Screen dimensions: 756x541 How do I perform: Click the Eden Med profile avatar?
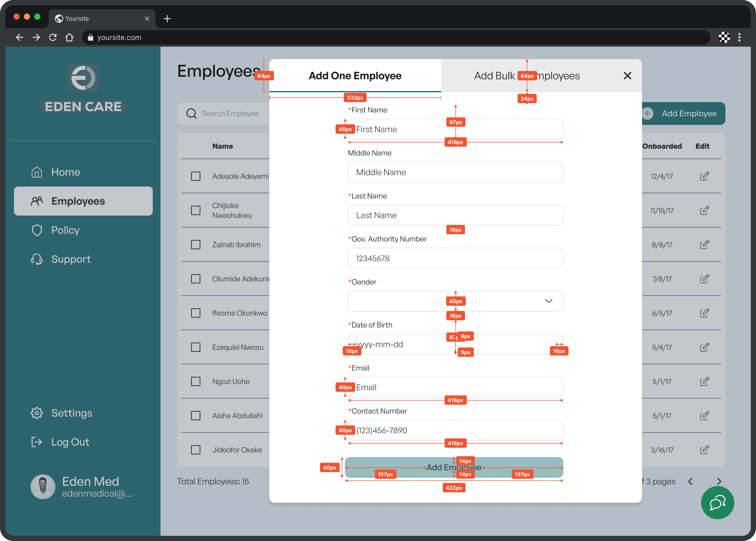tap(43, 487)
